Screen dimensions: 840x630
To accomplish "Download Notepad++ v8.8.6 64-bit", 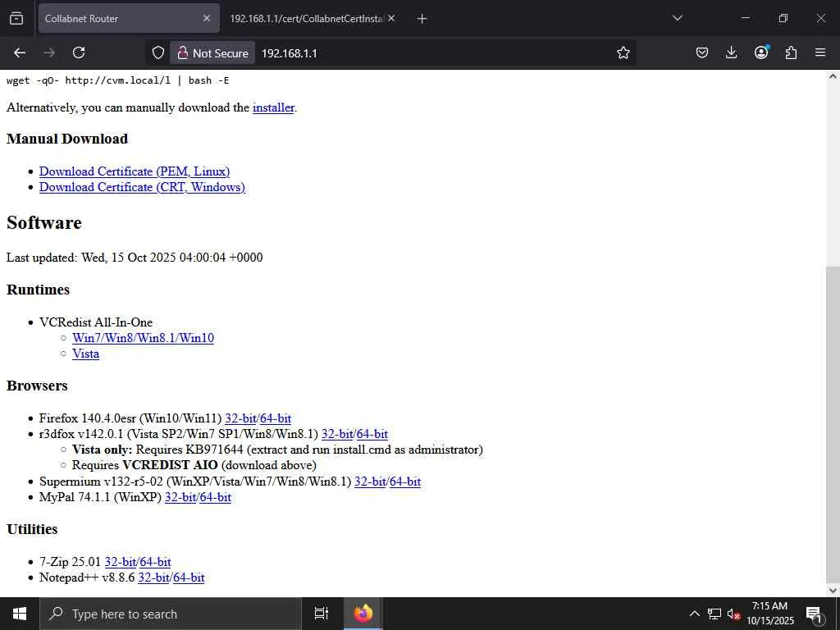I will point(189,577).
